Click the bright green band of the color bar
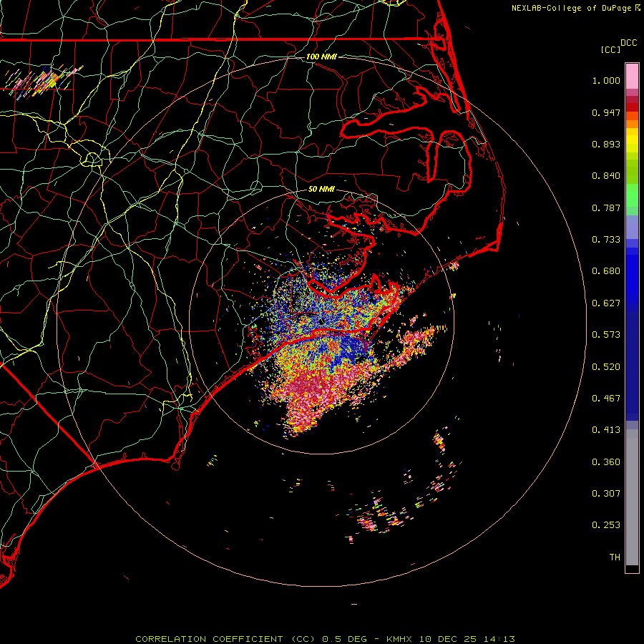Screen dimensions: 644x644 click(632, 195)
